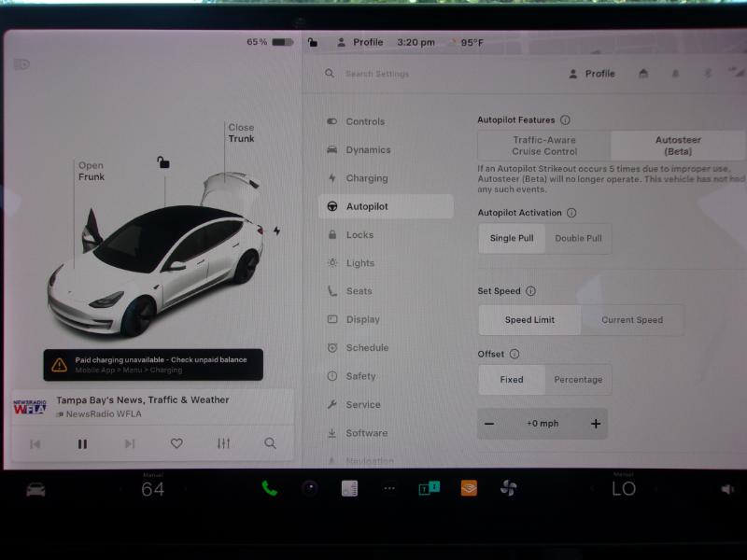Open the Charging settings menu

pyautogui.click(x=366, y=178)
